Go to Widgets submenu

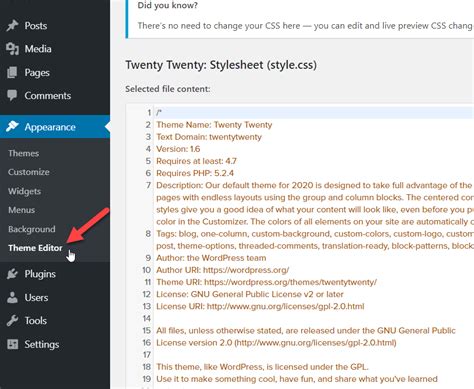[x=24, y=191]
